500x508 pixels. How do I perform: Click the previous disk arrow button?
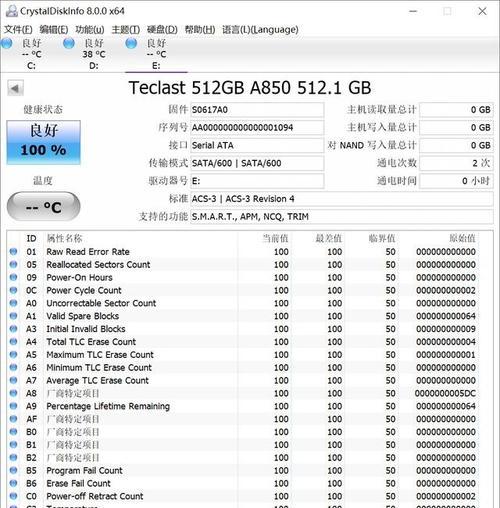pos(15,89)
